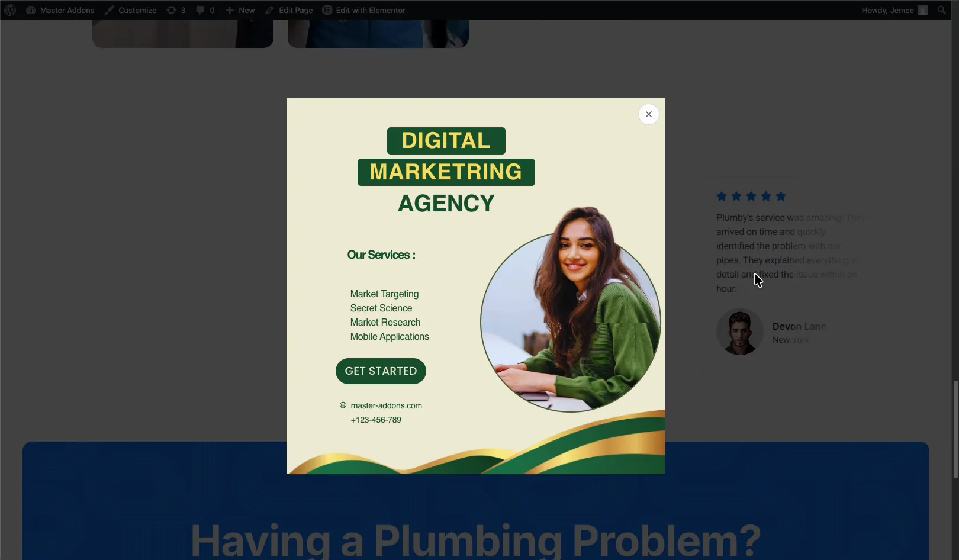Image resolution: width=959 pixels, height=560 pixels.
Task: Click the fifth review star
Action: (x=781, y=196)
